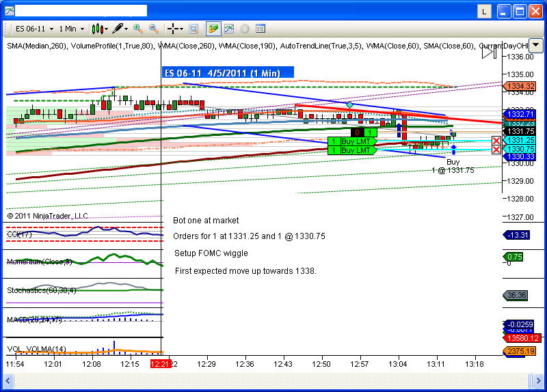Click the position marker showing 0 and 1
This screenshot has height=392, width=547.
click(364, 132)
